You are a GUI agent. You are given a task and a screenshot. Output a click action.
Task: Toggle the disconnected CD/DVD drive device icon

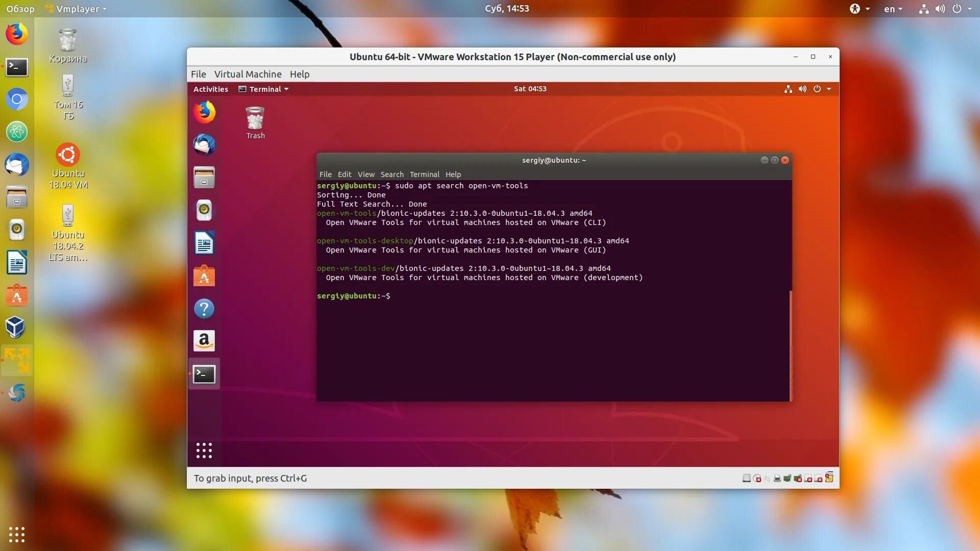click(757, 478)
